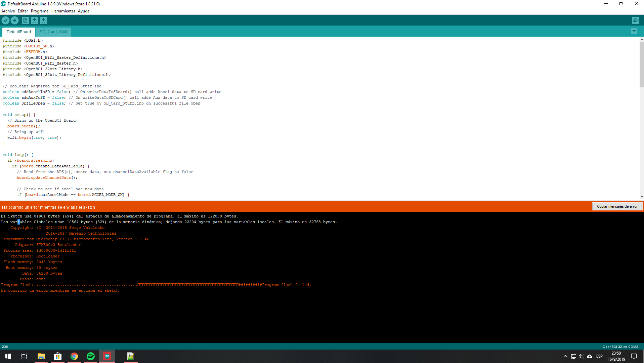Click 'board.updateChannelData();' in the editor

47,178
